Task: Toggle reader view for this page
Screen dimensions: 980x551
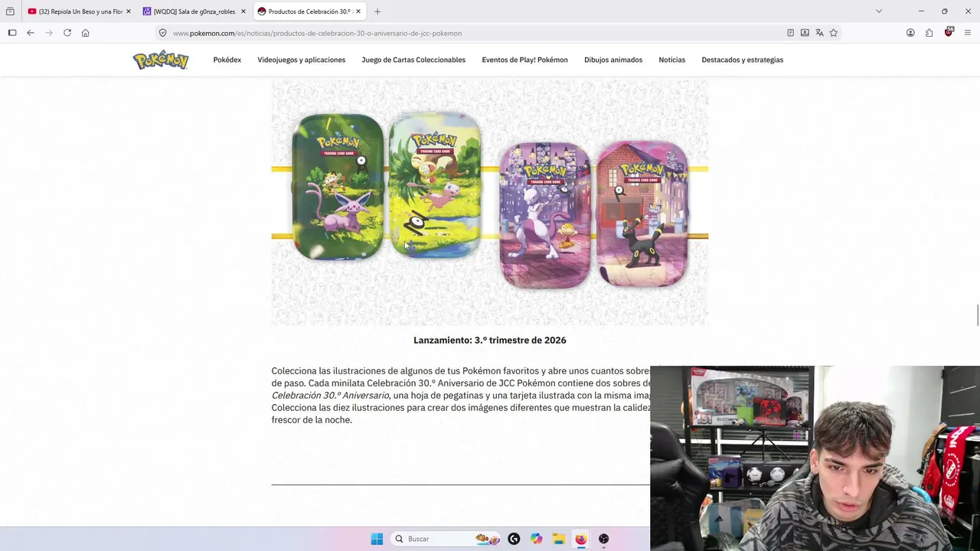Action: 790,33
